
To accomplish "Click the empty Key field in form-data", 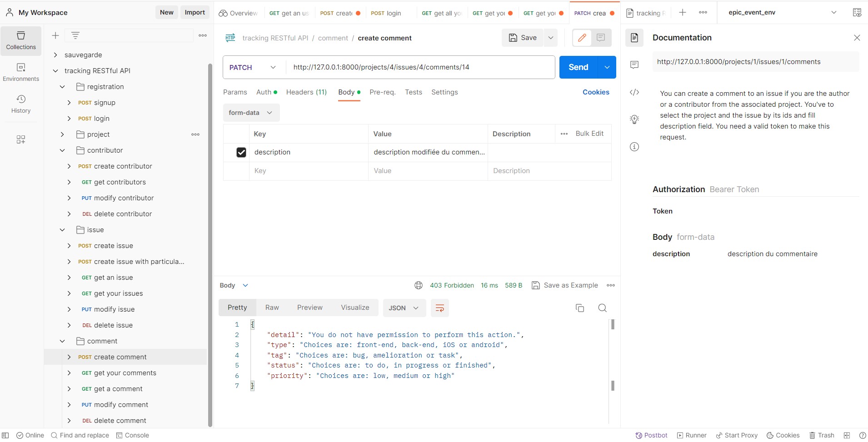I will coord(309,171).
